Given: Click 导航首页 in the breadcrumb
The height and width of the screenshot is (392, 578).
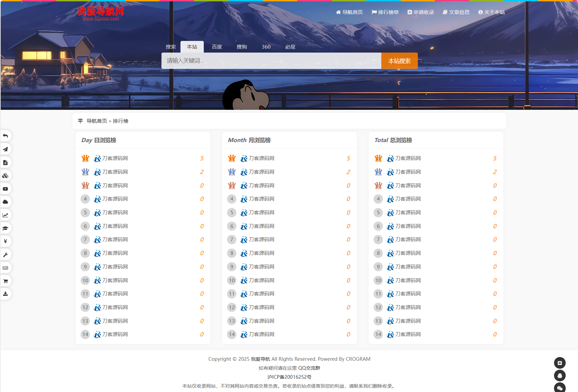Looking at the screenshot, I should 97,121.
